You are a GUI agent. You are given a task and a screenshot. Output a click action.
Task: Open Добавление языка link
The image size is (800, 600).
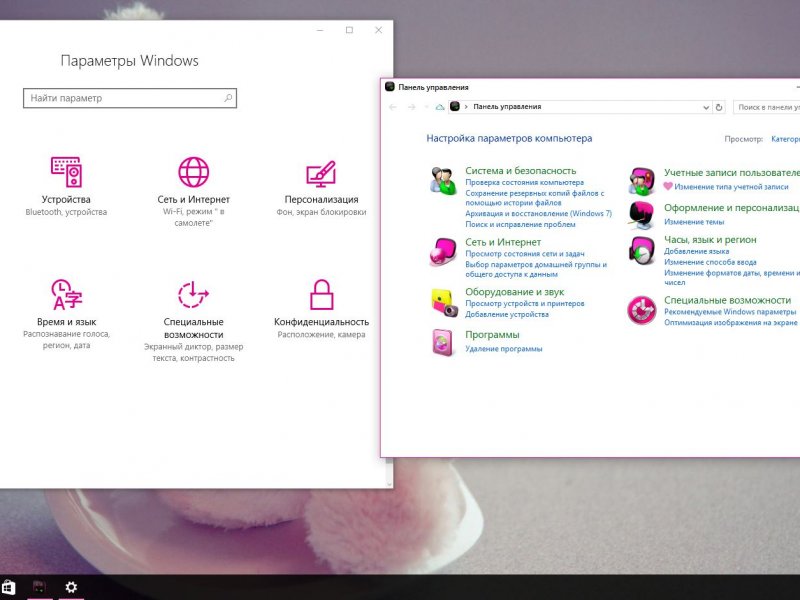(696, 251)
